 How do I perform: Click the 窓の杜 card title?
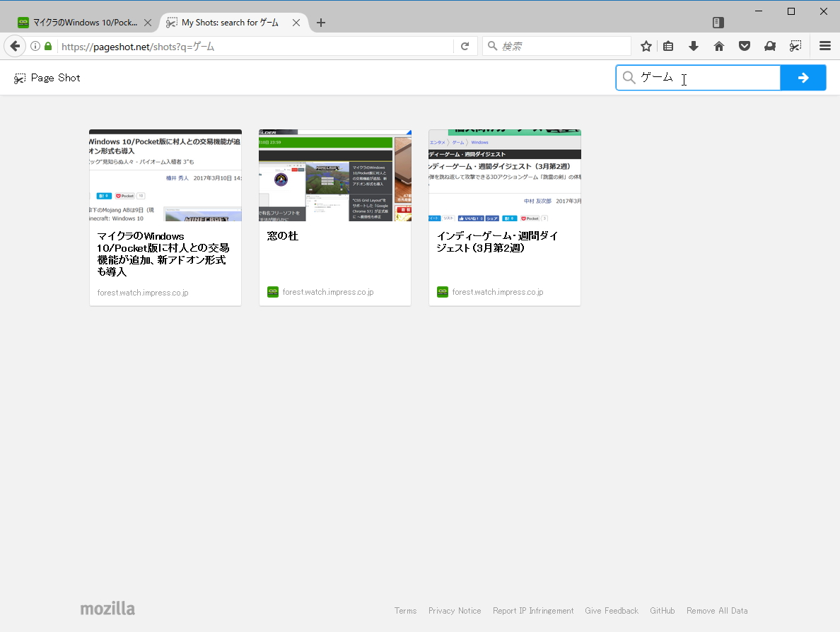pos(282,236)
